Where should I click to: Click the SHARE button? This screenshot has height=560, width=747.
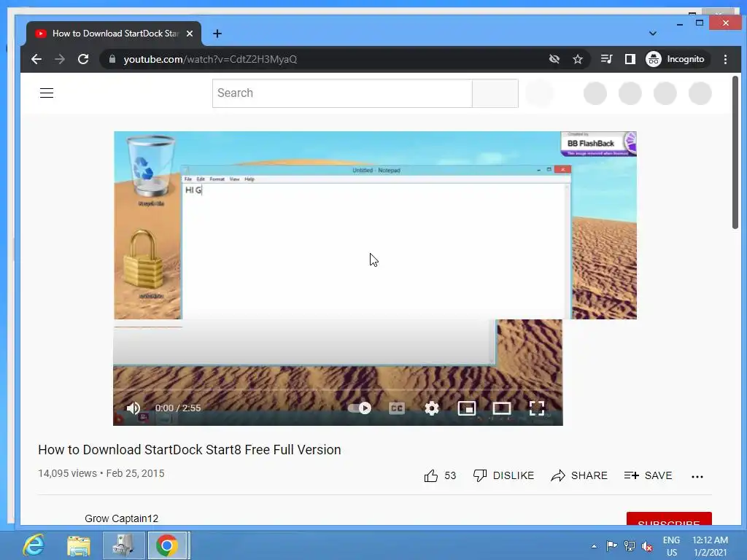pos(579,475)
